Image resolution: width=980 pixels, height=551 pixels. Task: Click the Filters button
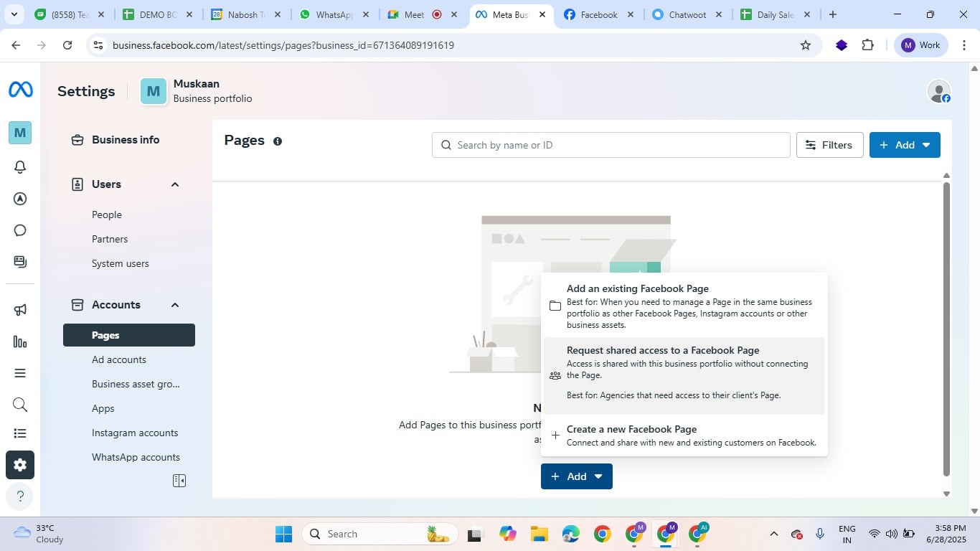point(829,144)
